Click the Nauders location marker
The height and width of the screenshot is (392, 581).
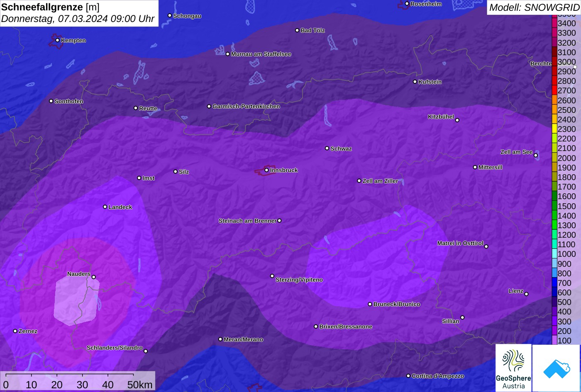pos(93,277)
